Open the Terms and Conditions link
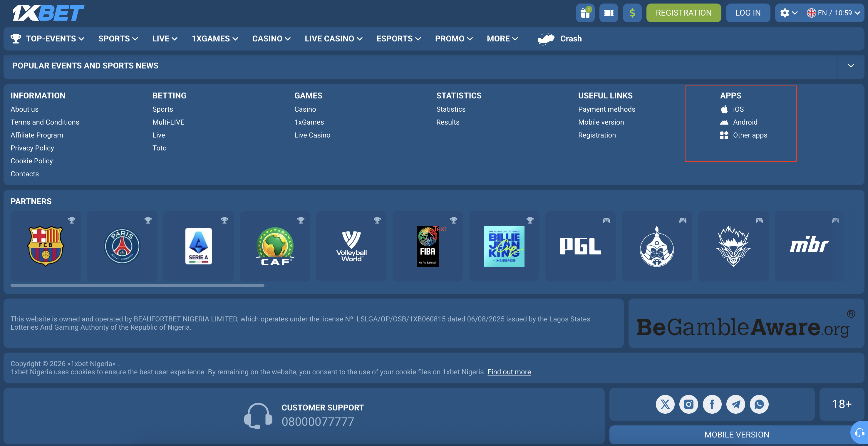 [45, 122]
